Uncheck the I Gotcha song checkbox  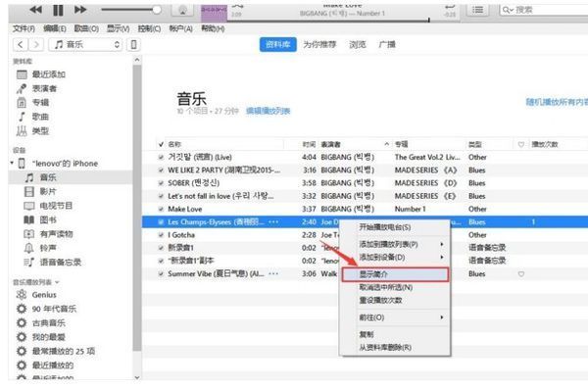(x=161, y=235)
